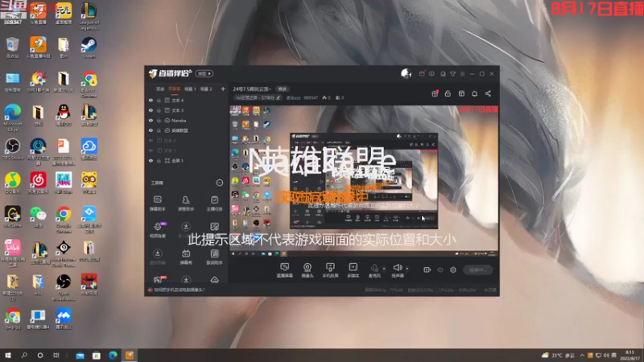
Task: Mute the 扬声器 speaker
Action: [397, 270]
